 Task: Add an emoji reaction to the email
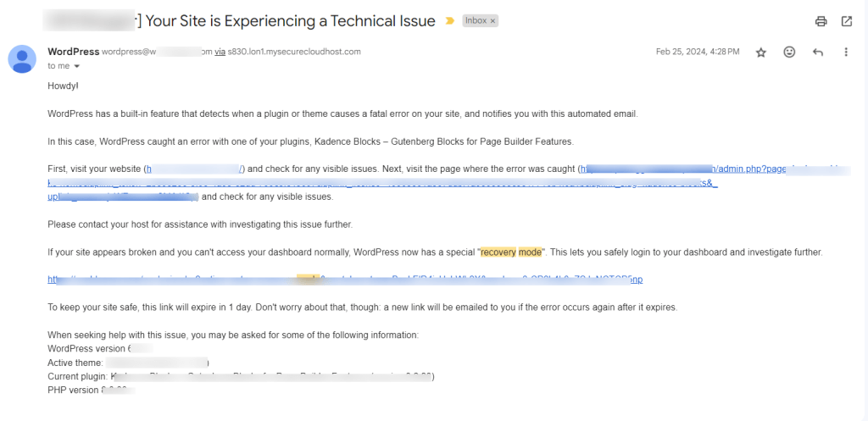tap(789, 52)
